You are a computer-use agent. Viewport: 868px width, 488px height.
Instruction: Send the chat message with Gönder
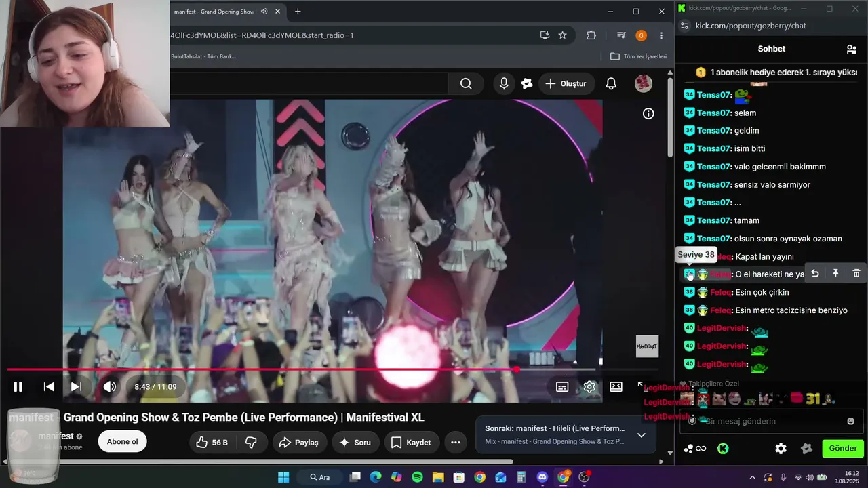pos(843,448)
